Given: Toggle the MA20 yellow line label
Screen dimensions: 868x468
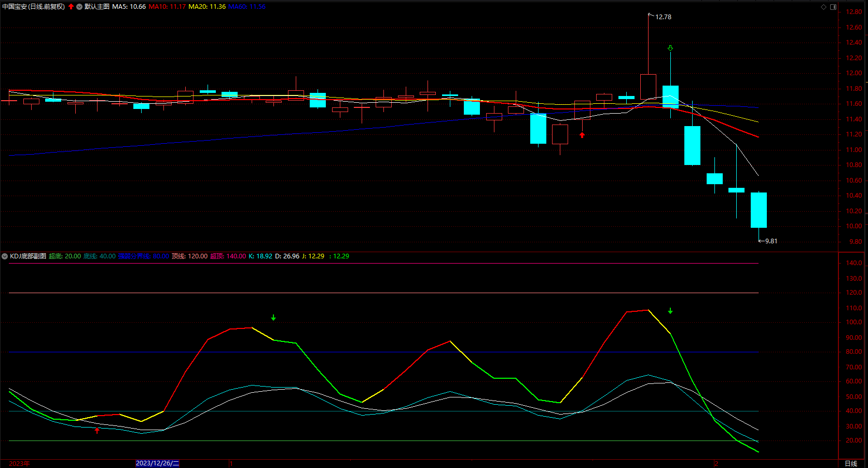Looking at the screenshot, I should 207,7.
